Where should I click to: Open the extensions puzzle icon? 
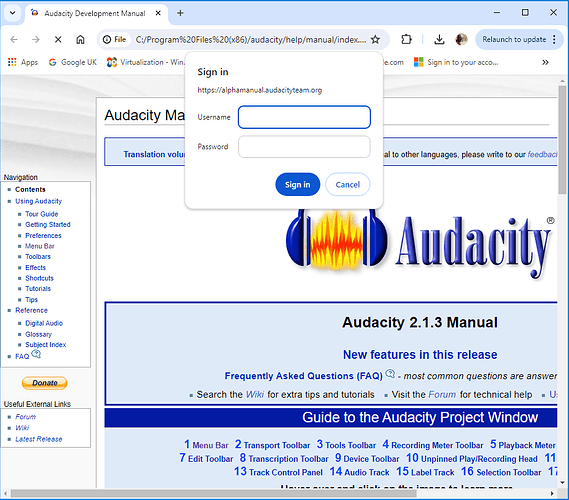tap(406, 40)
